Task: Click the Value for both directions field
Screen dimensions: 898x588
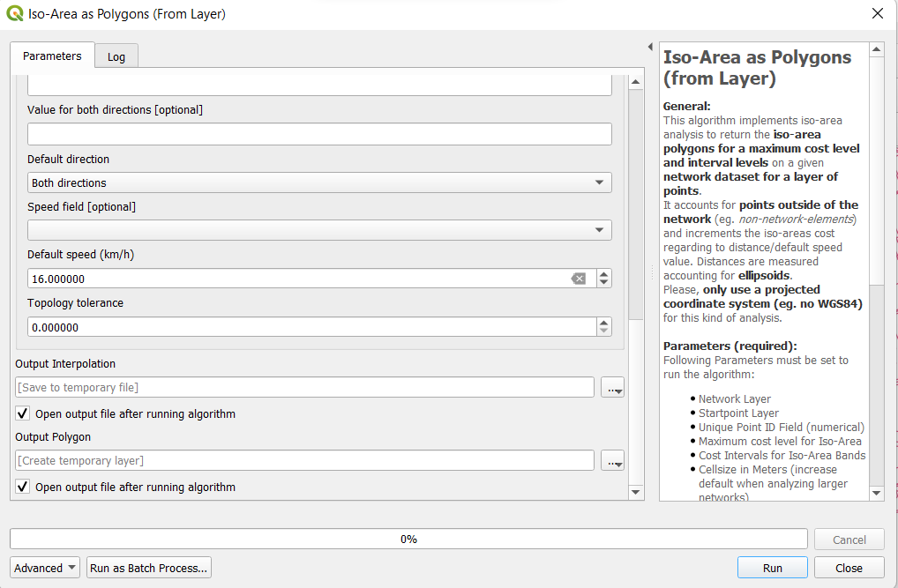Action: 319,134
